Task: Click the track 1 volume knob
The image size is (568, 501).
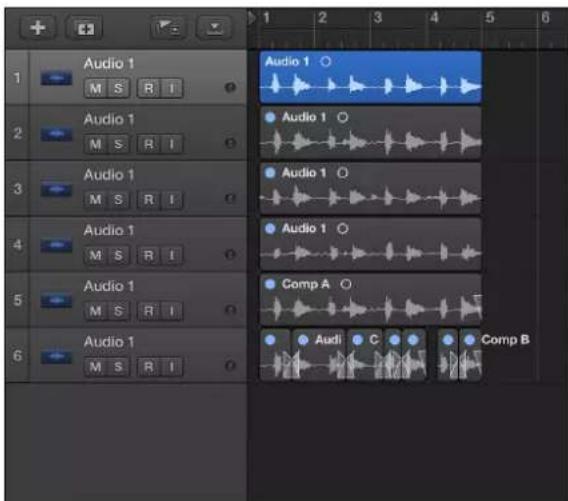Action: (230, 87)
